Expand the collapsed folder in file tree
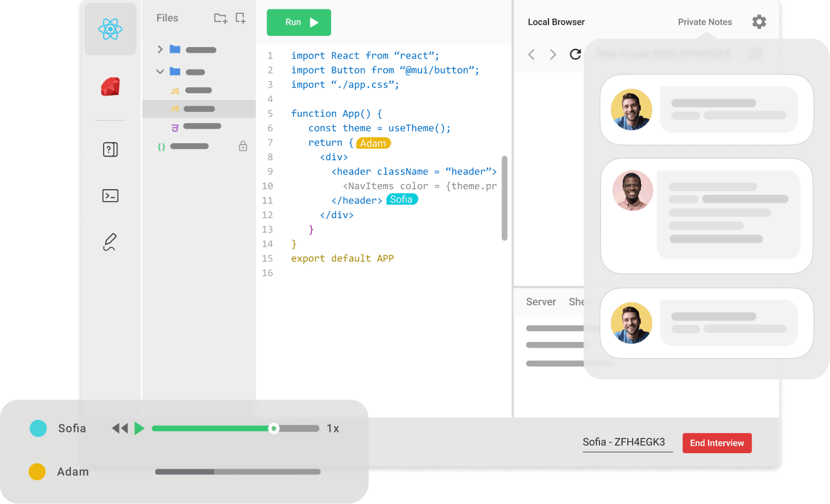 click(x=160, y=50)
